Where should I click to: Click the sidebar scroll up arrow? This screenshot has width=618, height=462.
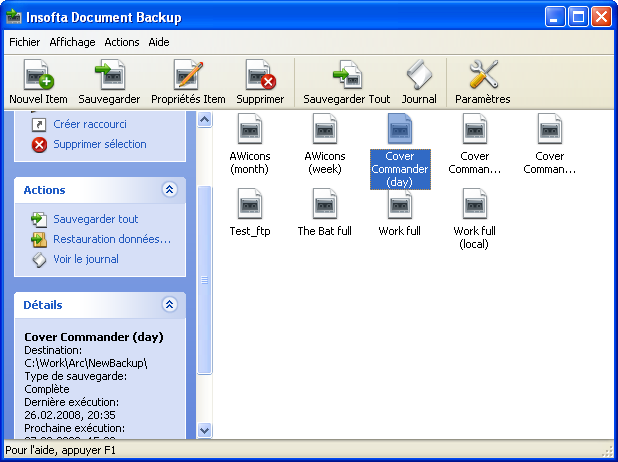pyautogui.click(x=205, y=119)
